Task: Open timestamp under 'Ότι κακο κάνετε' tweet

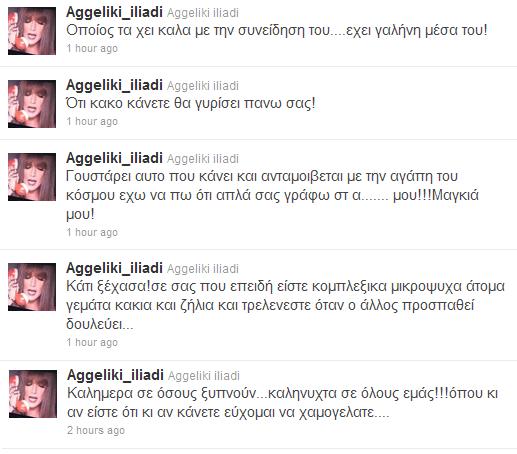Action: pos(92,121)
